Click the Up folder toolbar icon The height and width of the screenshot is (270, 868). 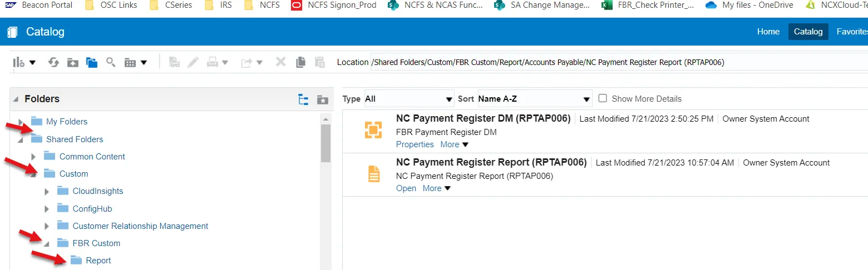coord(73,62)
